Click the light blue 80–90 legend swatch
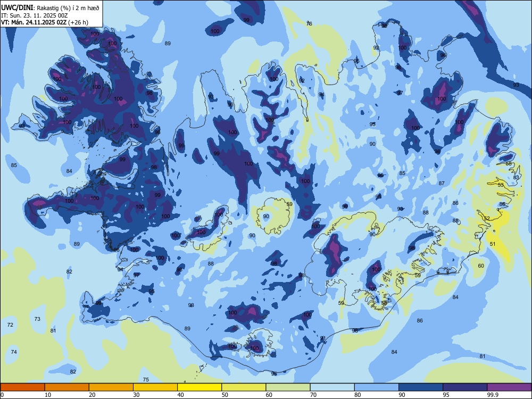 [x=376, y=387]
